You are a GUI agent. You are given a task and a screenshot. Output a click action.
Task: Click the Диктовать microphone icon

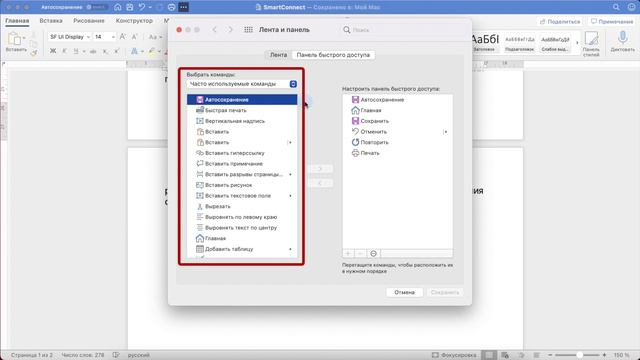click(x=622, y=38)
